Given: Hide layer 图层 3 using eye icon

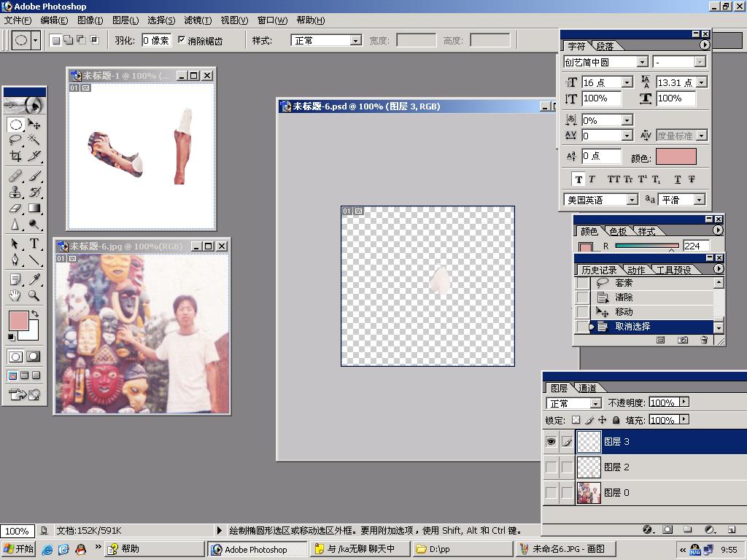Looking at the screenshot, I should coord(551,442).
